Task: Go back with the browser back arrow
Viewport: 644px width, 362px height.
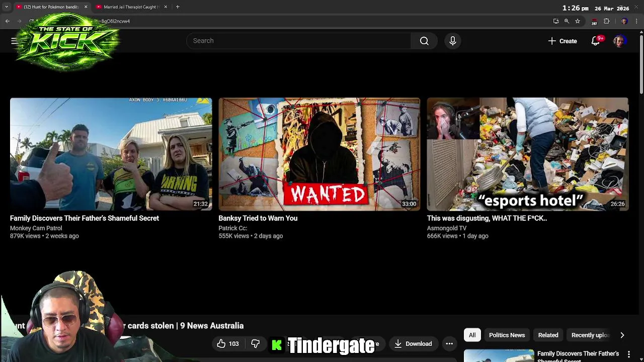Action: 8,21
